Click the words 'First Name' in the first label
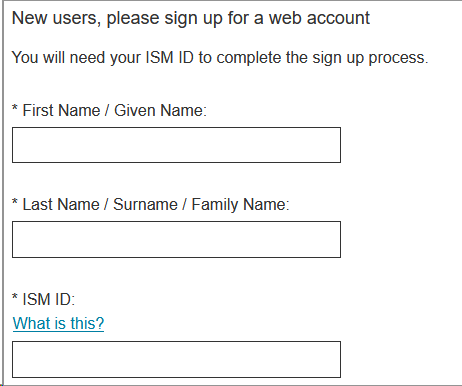462x386 pixels. (61, 110)
